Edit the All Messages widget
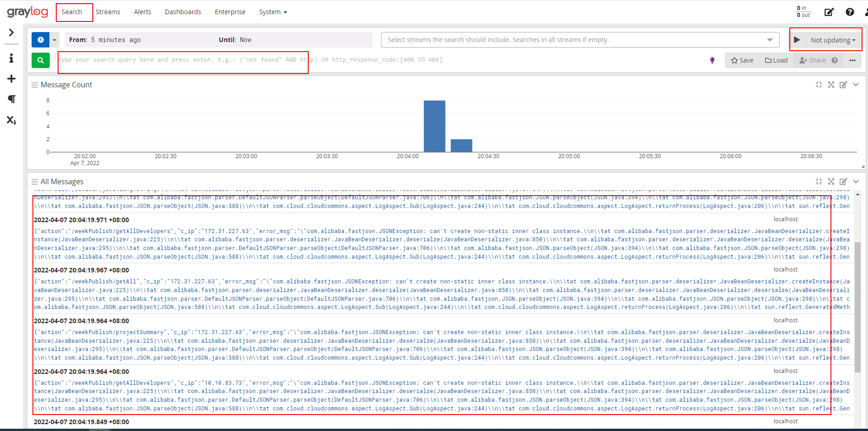The image size is (868, 431). pos(843,181)
